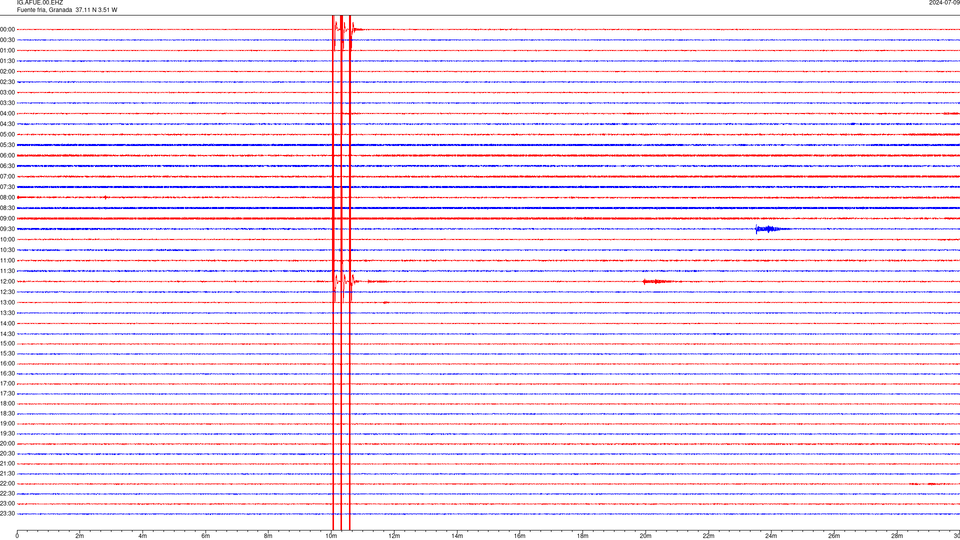Click the 23:30 trace time label
This screenshot has height=540, width=960.
7,514
